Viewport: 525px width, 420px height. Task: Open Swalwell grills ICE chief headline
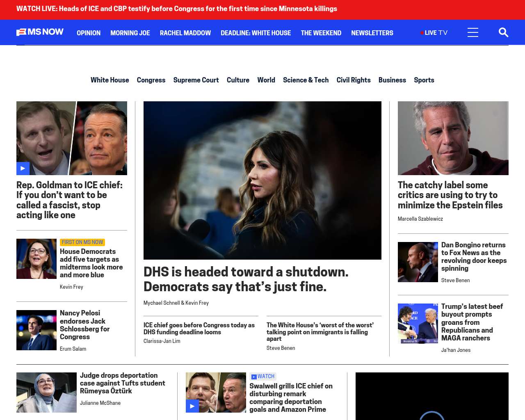pos(291,397)
